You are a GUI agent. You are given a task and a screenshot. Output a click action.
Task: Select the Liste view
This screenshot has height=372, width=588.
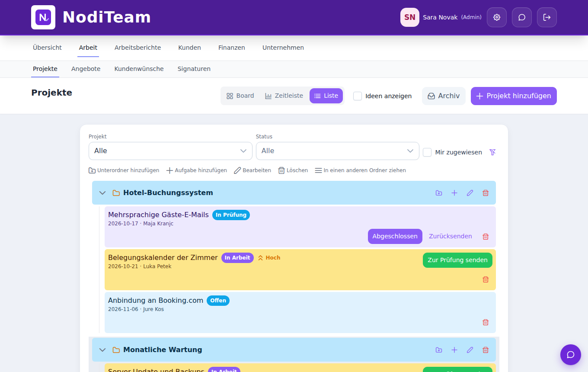(x=326, y=96)
